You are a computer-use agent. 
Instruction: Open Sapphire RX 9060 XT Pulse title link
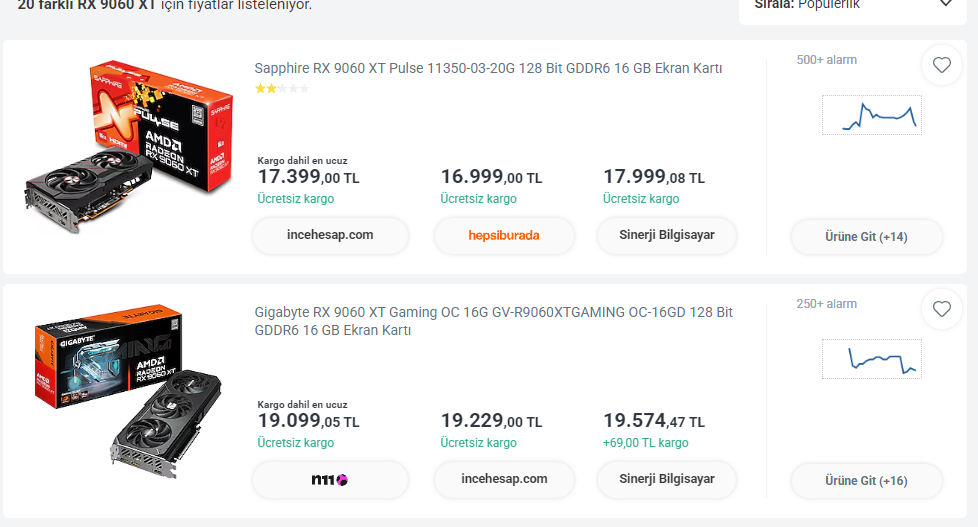[488, 68]
